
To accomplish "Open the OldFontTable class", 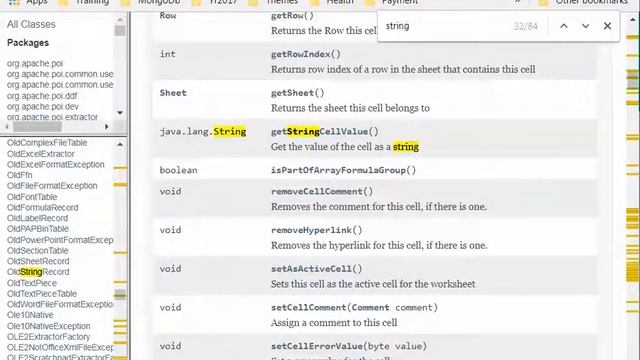I will [x=32, y=197].
